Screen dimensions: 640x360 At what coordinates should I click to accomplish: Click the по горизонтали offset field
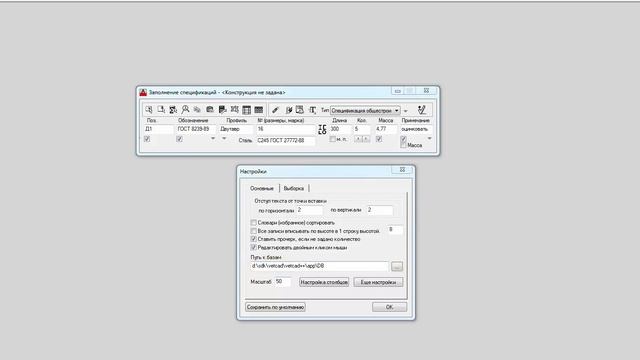pyautogui.click(x=310, y=210)
